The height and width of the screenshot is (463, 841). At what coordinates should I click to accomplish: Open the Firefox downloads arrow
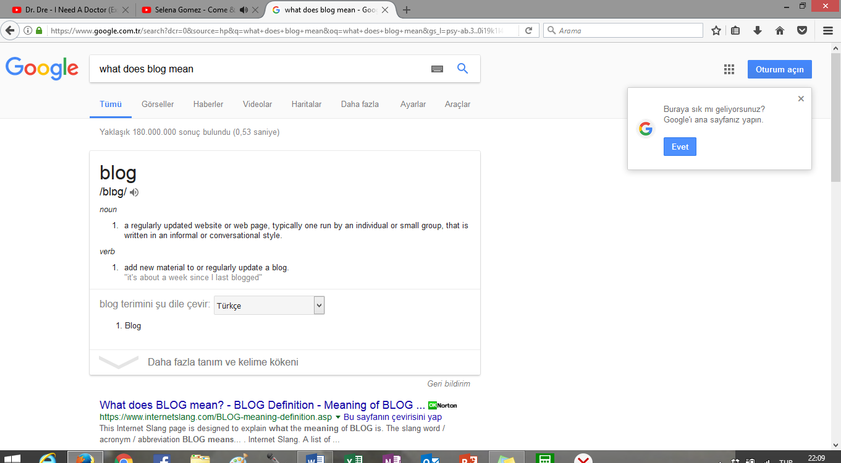pyautogui.click(x=757, y=31)
